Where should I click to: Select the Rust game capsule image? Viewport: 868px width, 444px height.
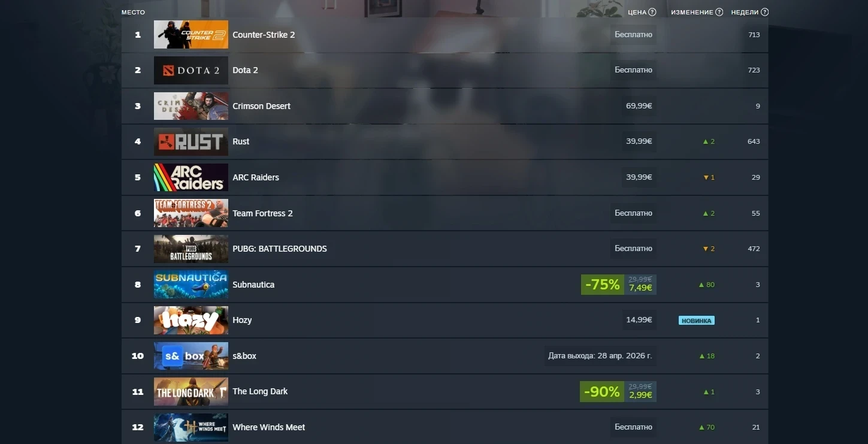click(191, 141)
